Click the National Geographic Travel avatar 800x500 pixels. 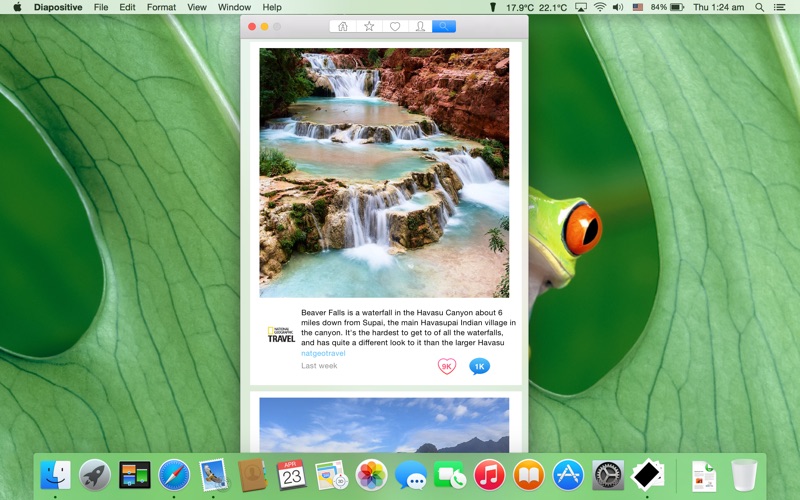[281, 335]
